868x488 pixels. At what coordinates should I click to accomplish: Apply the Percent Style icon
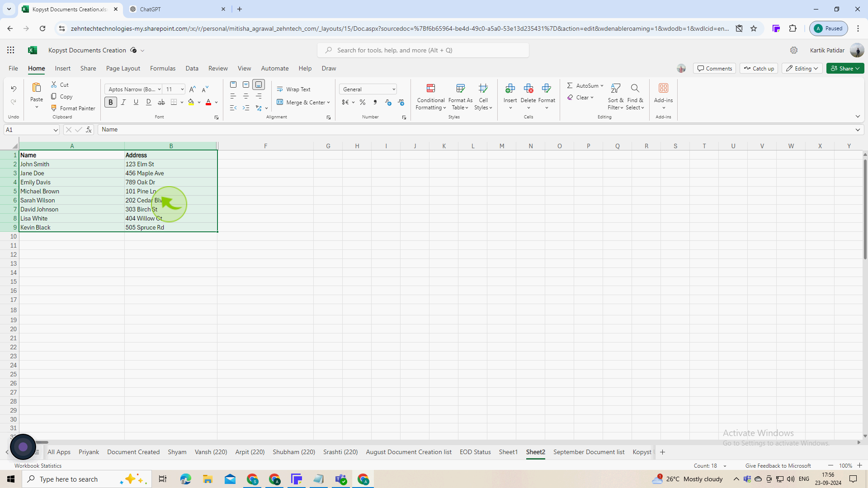[363, 103]
